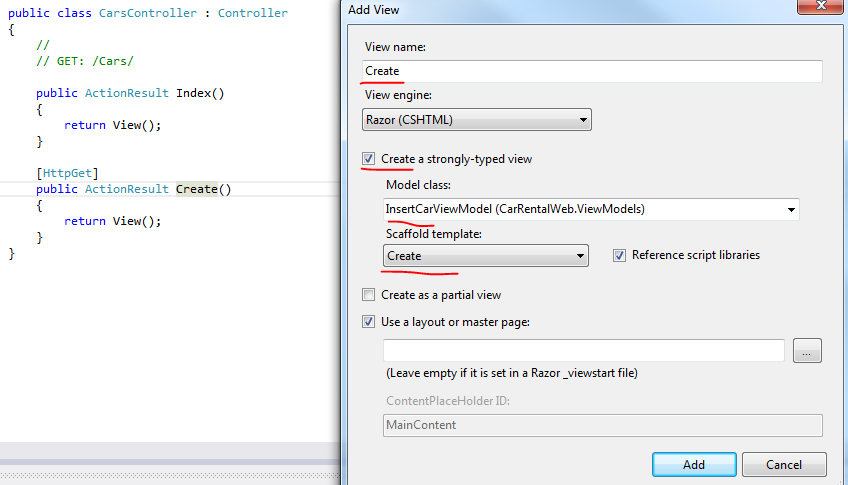Click the View name text field

tap(592, 71)
